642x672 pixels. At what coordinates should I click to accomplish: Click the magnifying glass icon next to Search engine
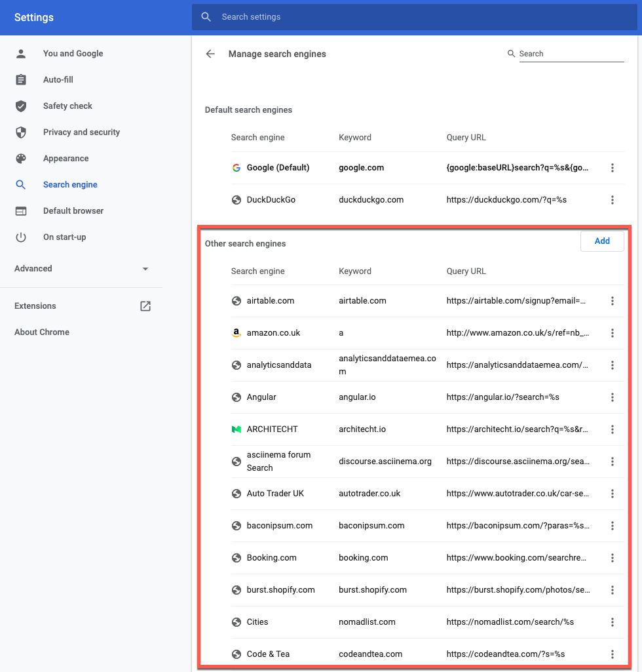(20, 184)
